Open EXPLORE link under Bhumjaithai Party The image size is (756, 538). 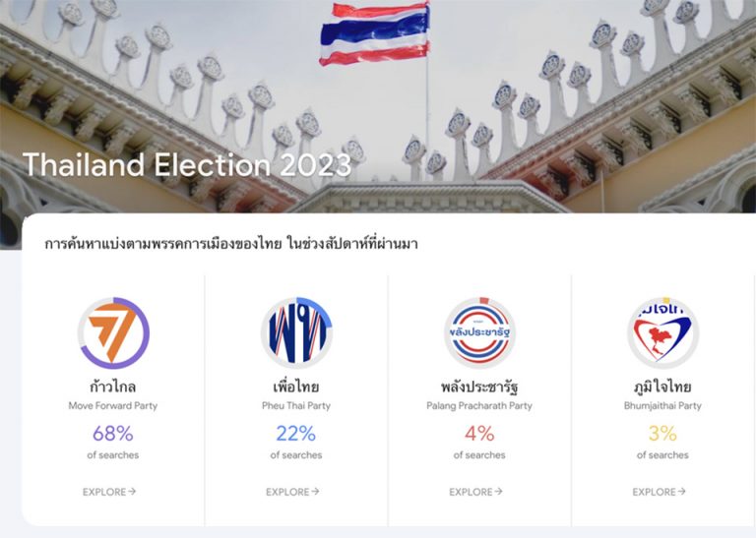click(x=659, y=492)
